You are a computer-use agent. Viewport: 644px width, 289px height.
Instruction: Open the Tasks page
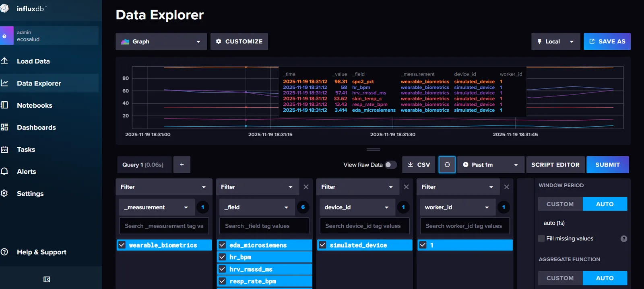(x=26, y=150)
